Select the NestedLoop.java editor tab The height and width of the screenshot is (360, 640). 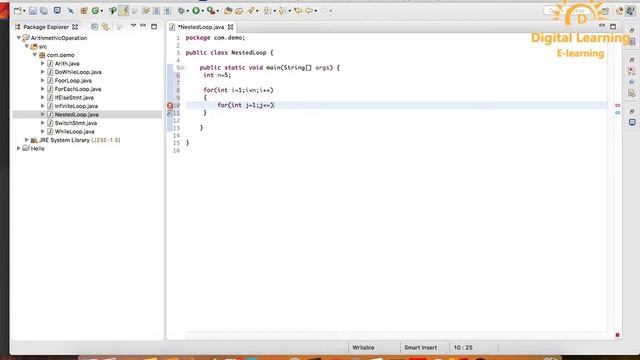(x=201, y=27)
